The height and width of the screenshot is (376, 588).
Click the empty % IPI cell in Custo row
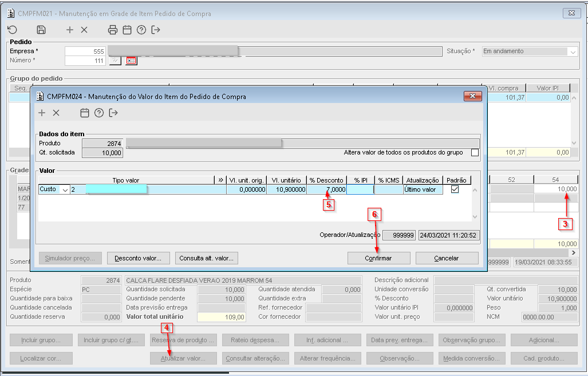360,189
